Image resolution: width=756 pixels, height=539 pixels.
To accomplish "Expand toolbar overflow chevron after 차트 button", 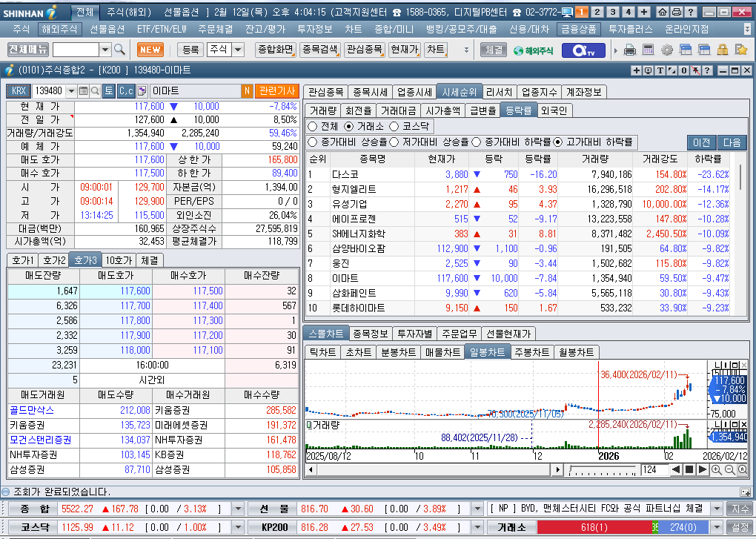I will click(x=466, y=50).
